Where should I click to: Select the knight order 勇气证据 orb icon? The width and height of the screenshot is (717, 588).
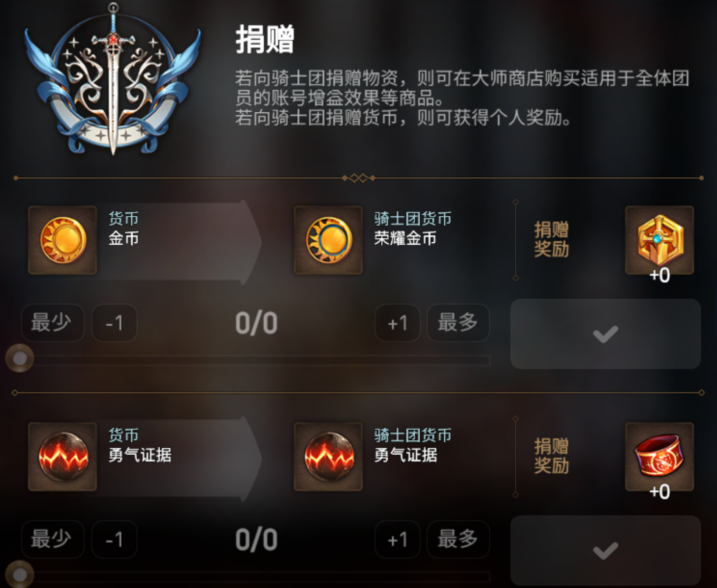click(x=328, y=456)
